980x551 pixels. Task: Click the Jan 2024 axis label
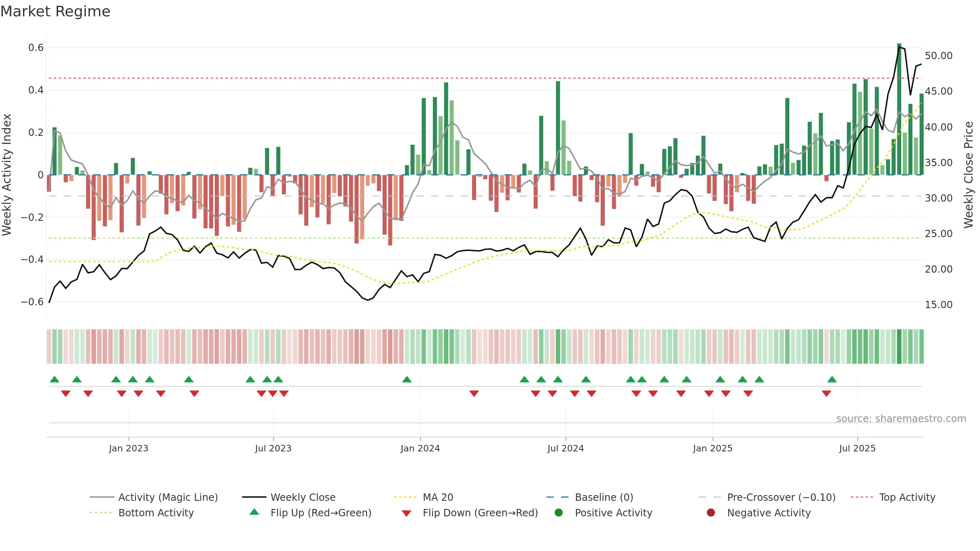point(420,448)
